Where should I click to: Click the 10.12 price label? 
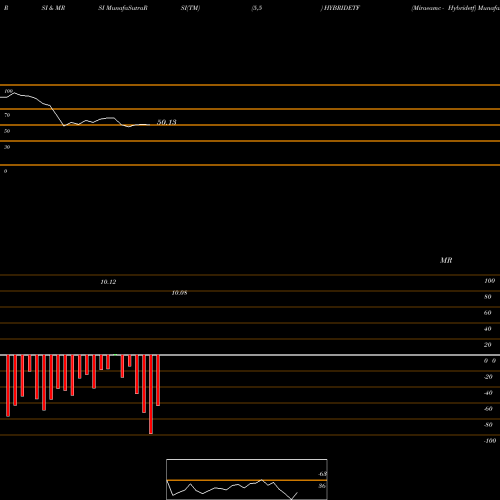(x=108, y=282)
